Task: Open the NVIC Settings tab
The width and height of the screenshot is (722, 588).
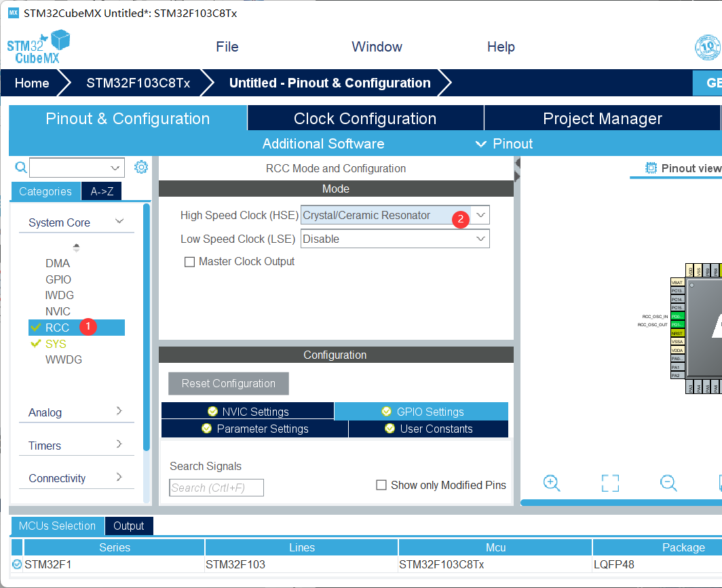Action: click(248, 411)
